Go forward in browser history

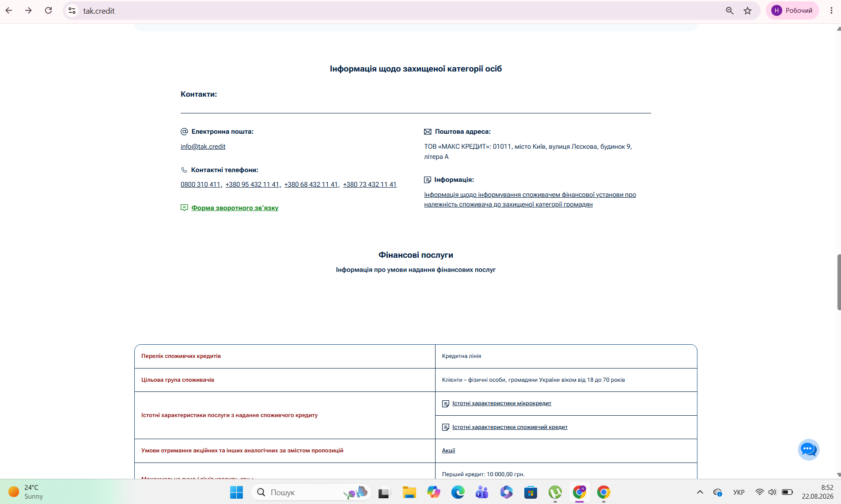click(x=29, y=11)
